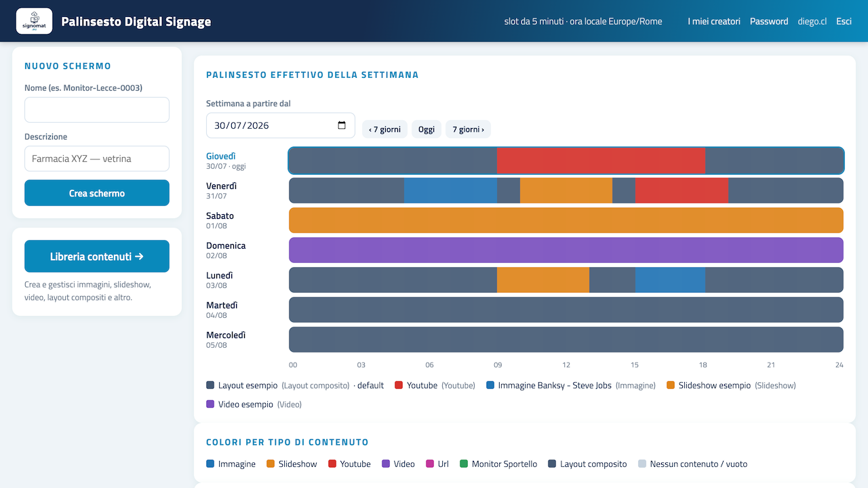Open the calendar picker icon in date field
The image size is (868, 488).
pos(342,125)
